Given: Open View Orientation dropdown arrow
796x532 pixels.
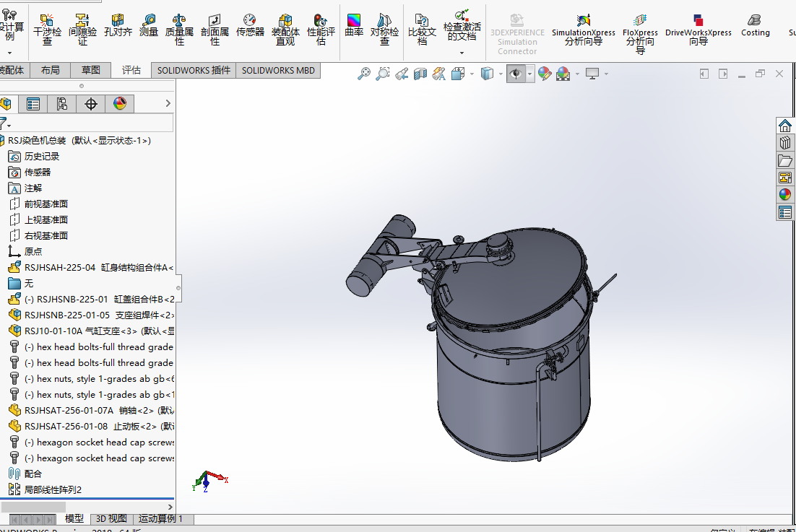Looking at the screenshot, I should [x=472, y=74].
